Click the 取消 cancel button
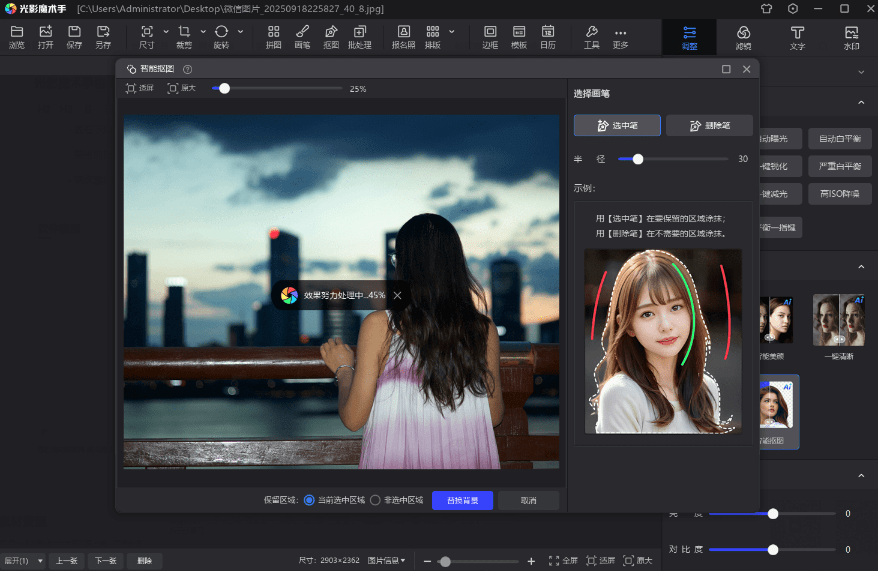Screen dimensions: 878x571 click(528, 500)
